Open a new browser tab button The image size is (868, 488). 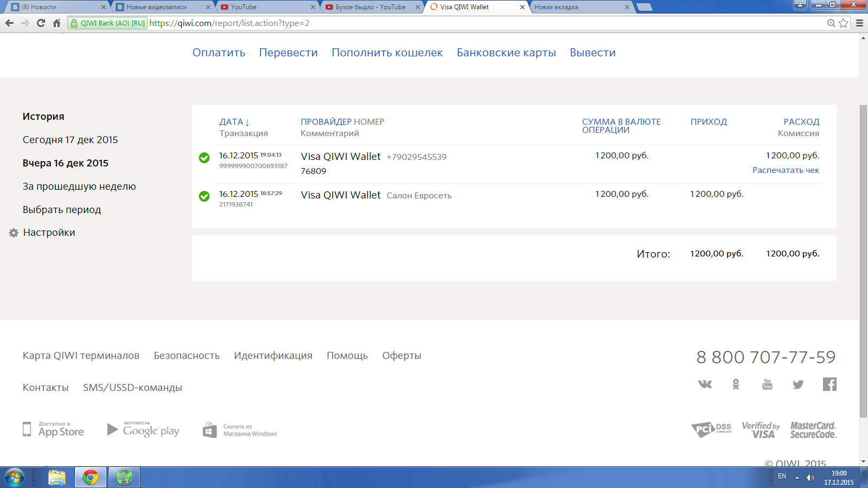point(644,7)
